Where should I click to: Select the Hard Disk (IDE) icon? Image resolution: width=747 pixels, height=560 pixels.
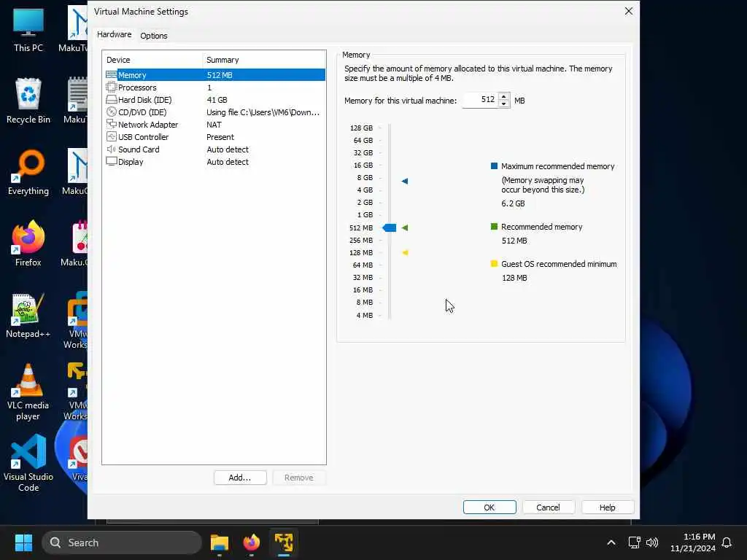pos(111,99)
